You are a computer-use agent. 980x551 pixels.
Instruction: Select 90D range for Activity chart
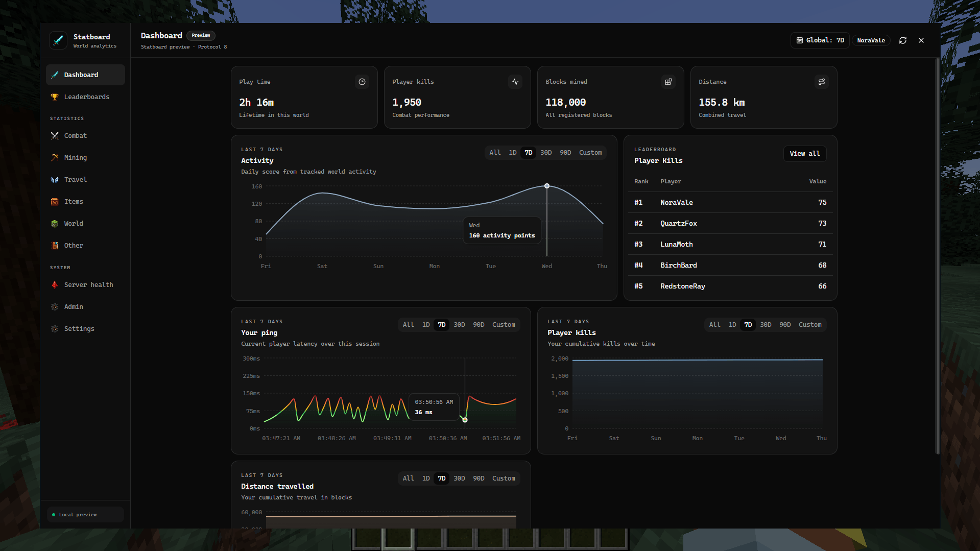point(565,153)
